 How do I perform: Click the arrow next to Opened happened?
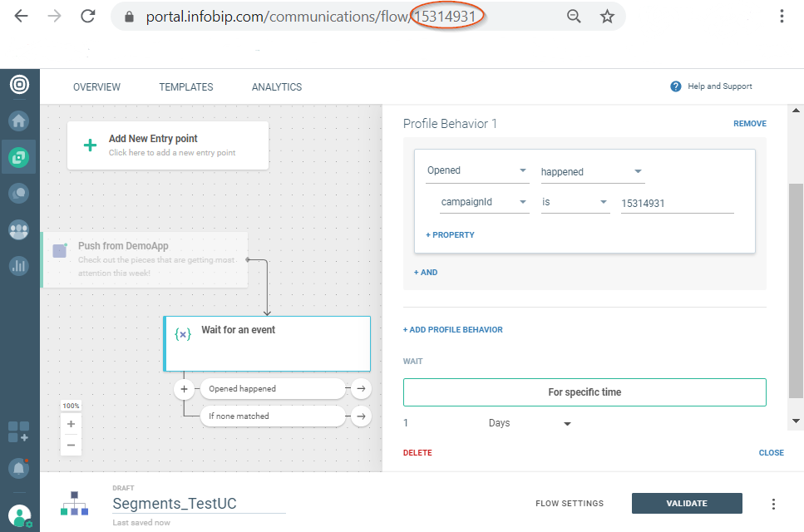[x=361, y=388]
